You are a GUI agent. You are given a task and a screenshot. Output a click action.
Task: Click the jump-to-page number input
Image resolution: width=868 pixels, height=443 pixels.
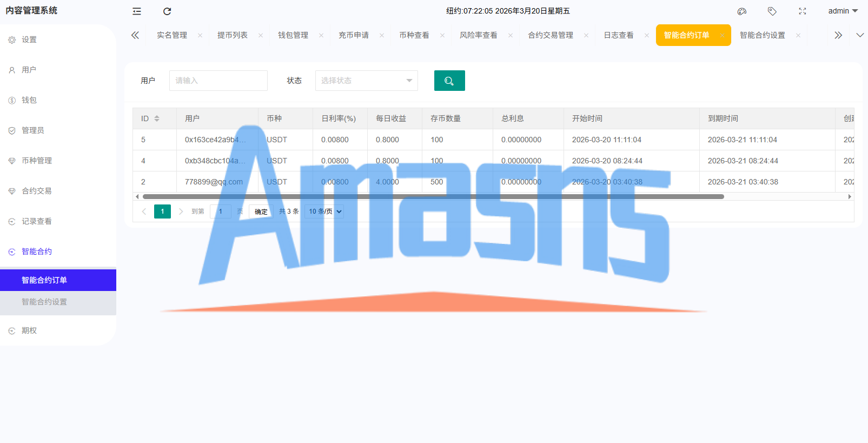(x=221, y=211)
